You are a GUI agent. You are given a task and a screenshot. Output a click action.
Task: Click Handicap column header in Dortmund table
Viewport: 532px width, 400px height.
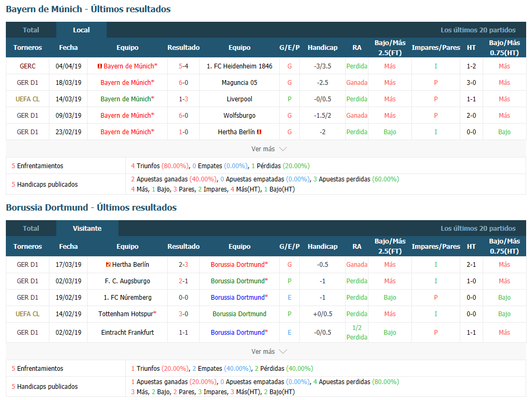coord(323,247)
